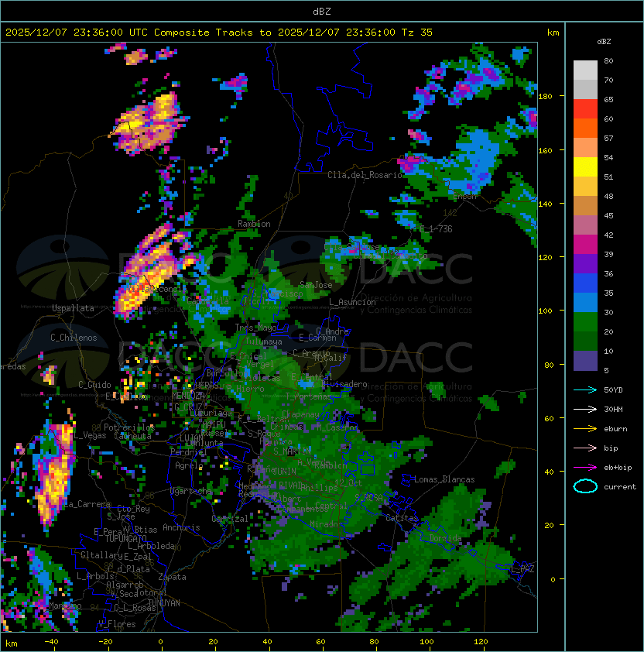This screenshot has width=644, height=652.
Task: Click the 'Clla.del_Rosario' map label
Action: (x=365, y=175)
